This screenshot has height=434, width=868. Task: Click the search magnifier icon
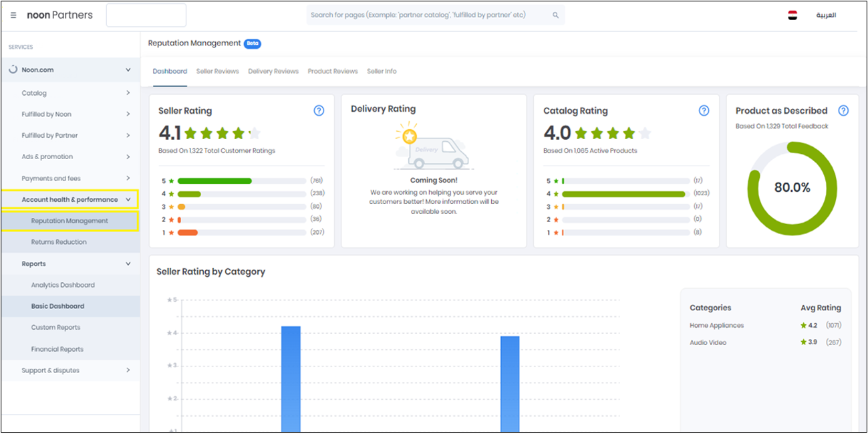click(555, 15)
